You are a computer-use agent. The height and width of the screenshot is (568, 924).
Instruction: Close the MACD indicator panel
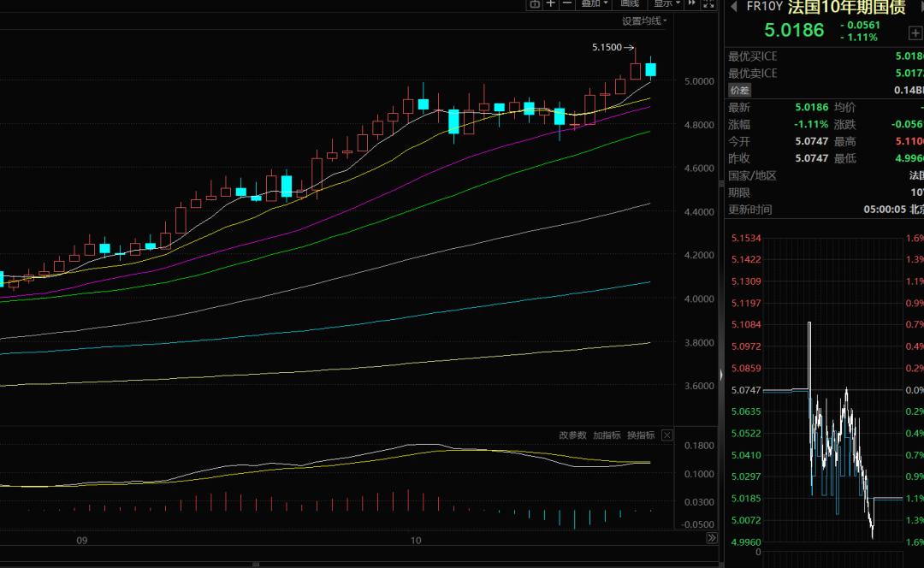coord(667,435)
